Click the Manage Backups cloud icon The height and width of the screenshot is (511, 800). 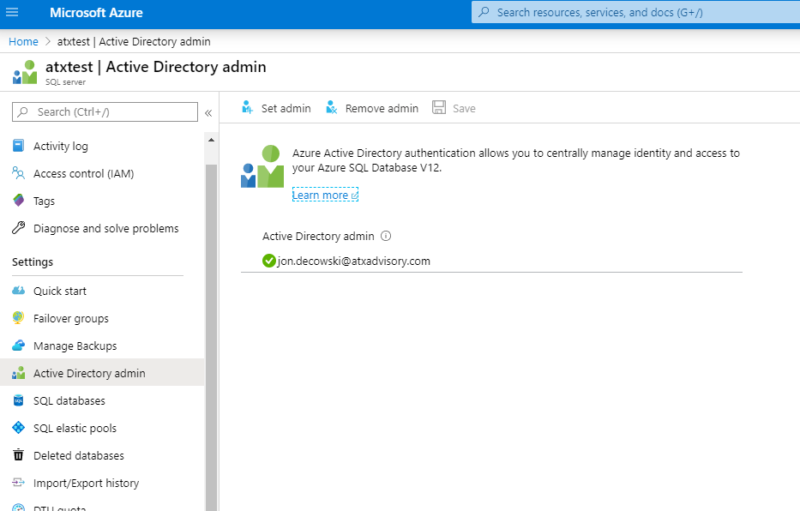(18, 346)
